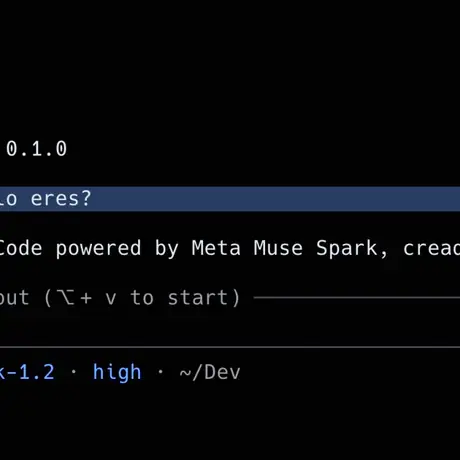Click 'start)' in the voice input hint
460x460 pixels.
click(204, 298)
